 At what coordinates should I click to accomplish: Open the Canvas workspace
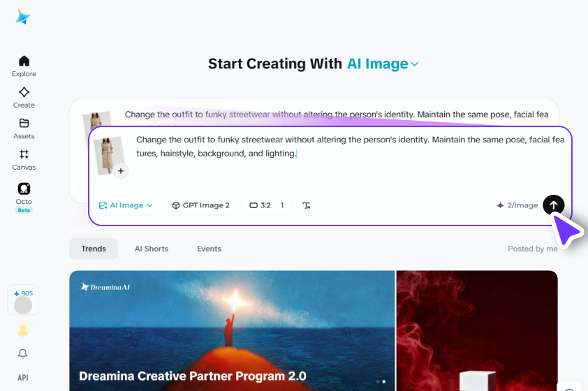(24, 160)
